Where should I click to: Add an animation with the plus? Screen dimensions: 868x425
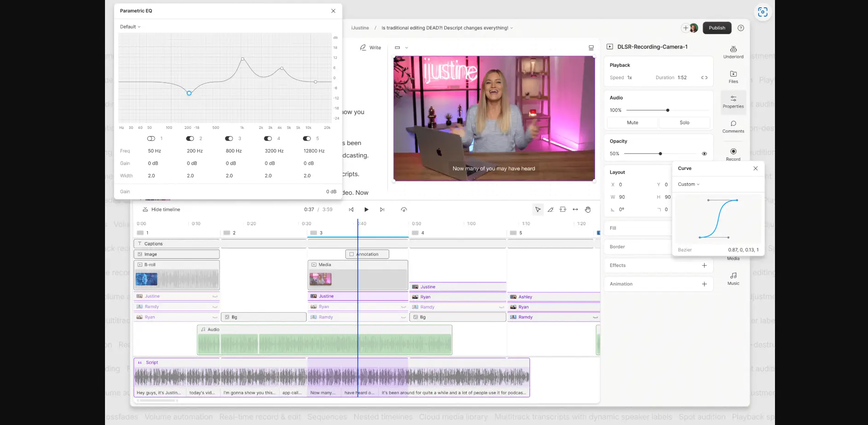click(704, 284)
